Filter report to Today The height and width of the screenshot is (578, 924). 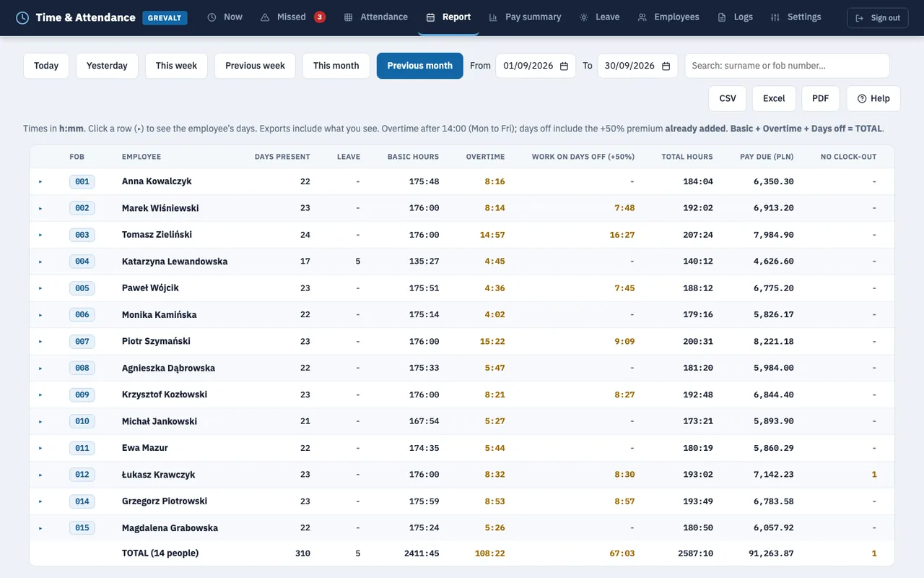(46, 66)
